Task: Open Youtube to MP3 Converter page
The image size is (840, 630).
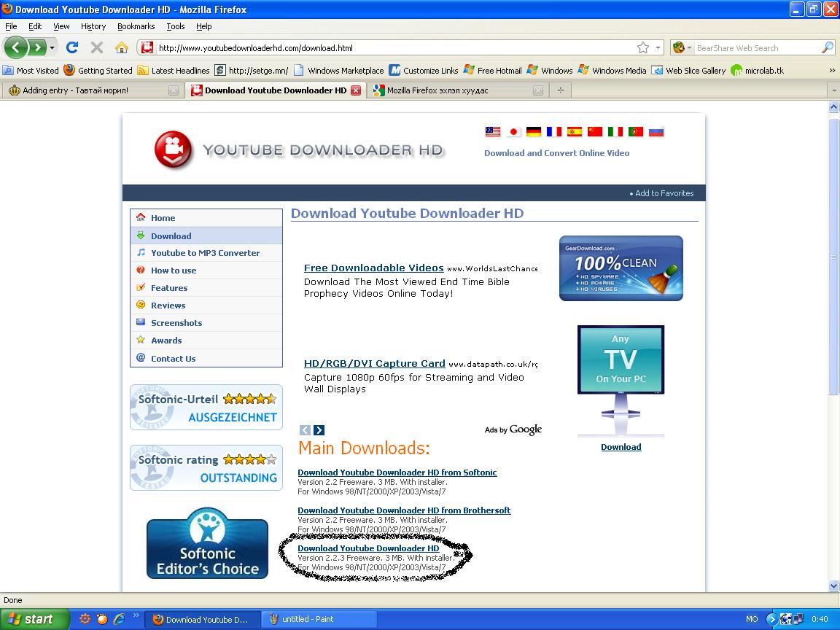Action: (206, 253)
